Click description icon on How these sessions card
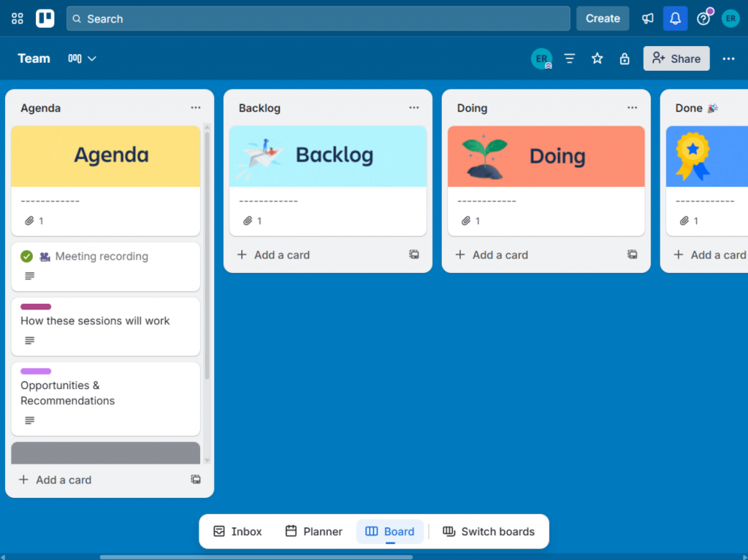 tap(29, 340)
